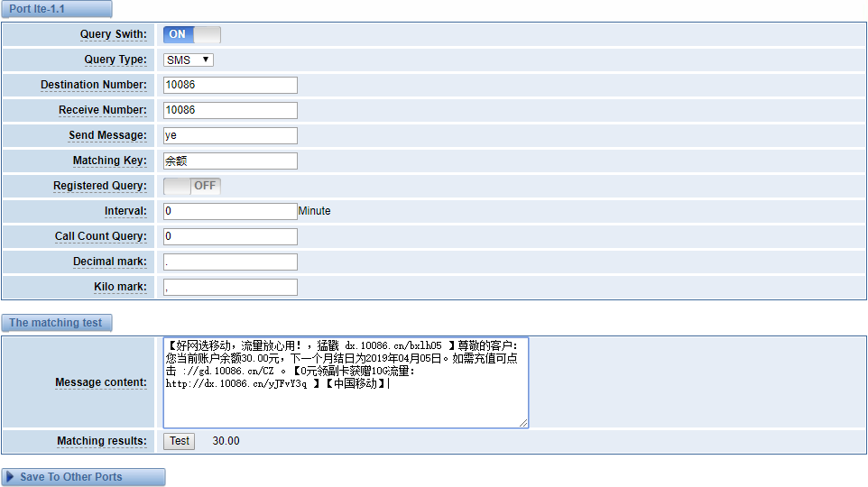Edit the Send Message field
The height and width of the screenshot is (487, 868).
click(x=230, y=135)
